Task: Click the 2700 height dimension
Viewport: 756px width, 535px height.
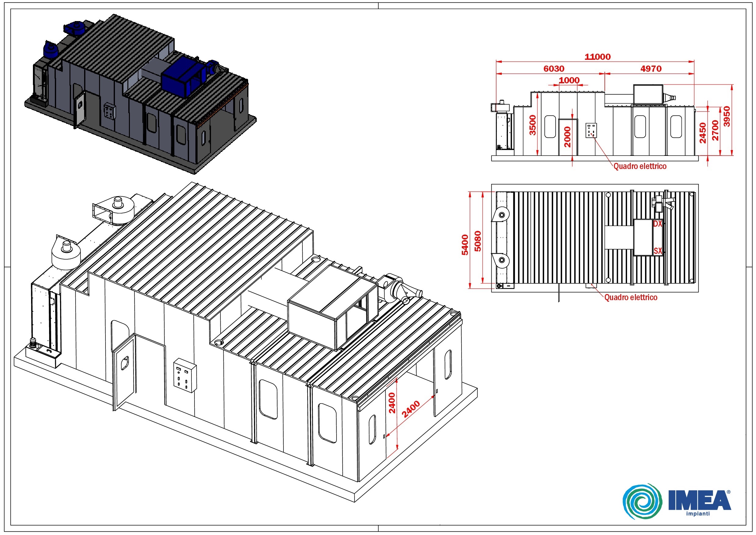Action: [x=715, y=131]
